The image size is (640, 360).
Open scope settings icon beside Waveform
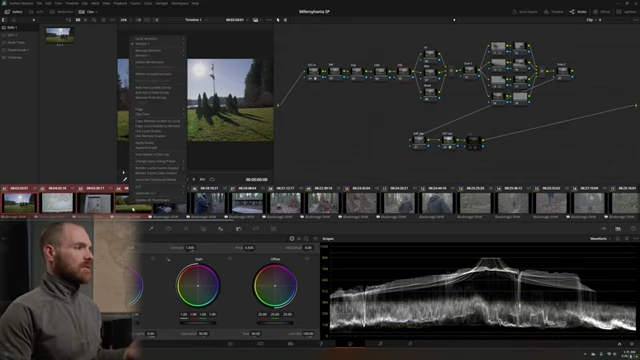618,239
